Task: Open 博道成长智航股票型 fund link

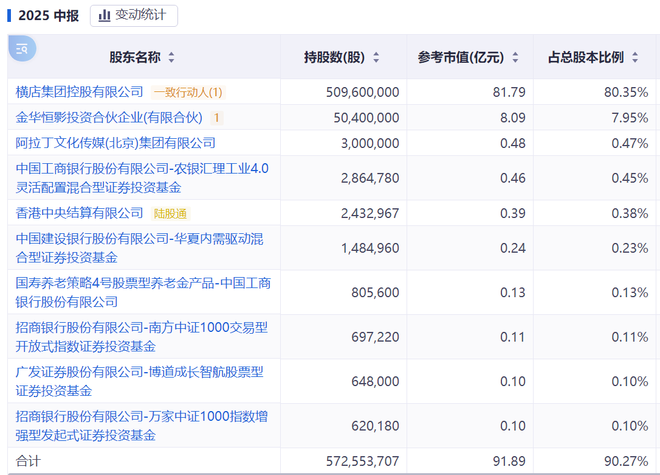Action: [139, 381]
